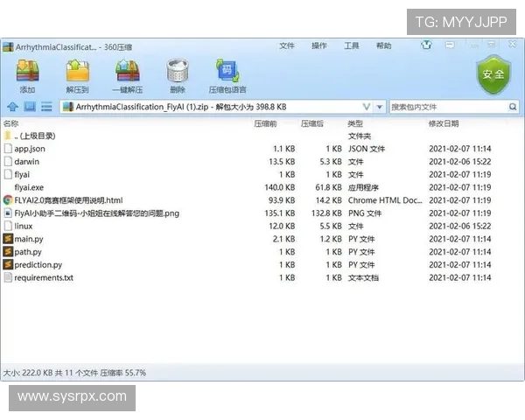The width and height of the screenshot is (525, 420).
Task: Sort files by the 名称 column header
Action: pos(11,124)
